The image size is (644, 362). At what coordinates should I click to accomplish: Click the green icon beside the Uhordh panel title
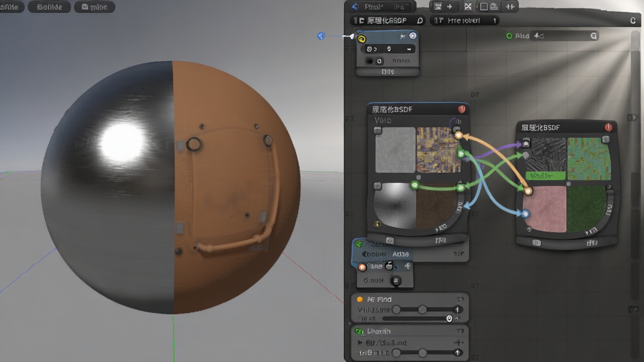tap(359, 331)
